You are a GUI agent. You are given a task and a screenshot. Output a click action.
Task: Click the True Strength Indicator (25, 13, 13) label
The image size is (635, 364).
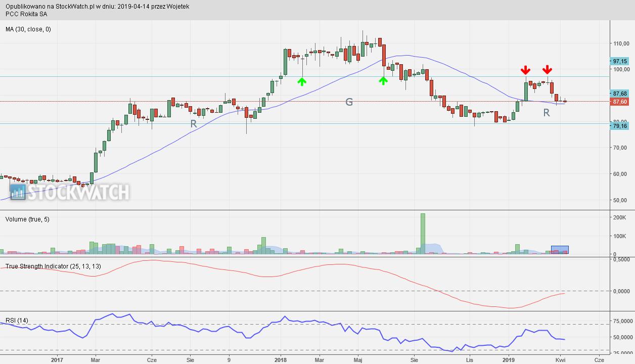coord(53,266)
